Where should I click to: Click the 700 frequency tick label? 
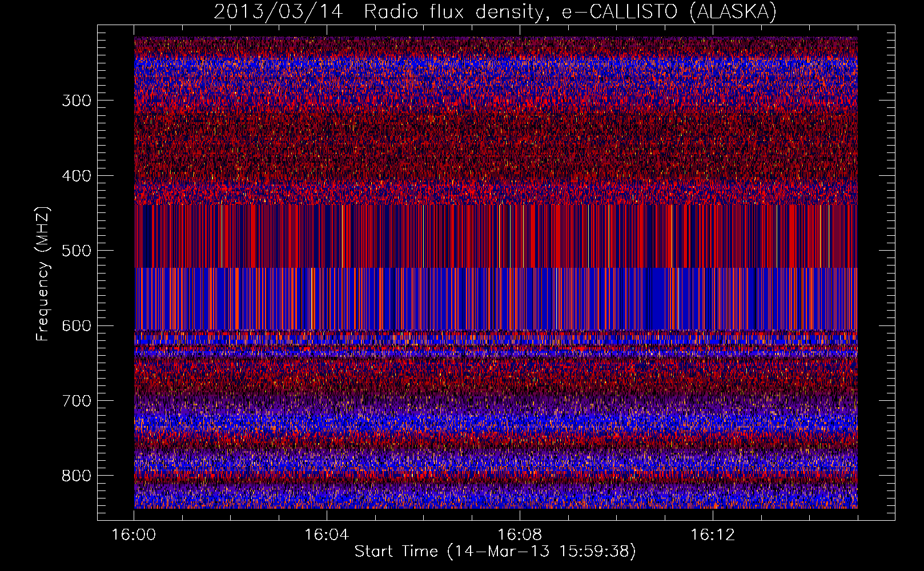[77, 401]
